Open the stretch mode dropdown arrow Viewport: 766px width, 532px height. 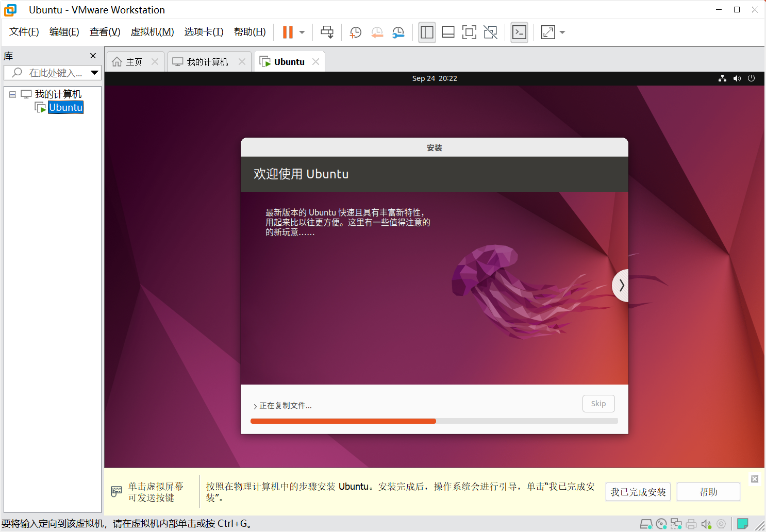562,32
